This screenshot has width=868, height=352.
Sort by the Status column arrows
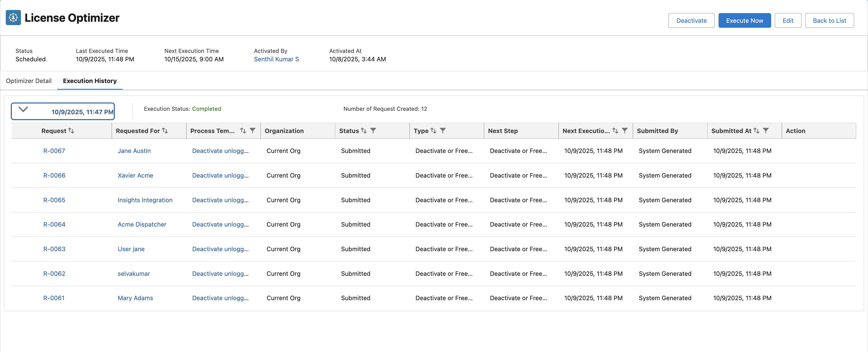(x=364, y=130)
